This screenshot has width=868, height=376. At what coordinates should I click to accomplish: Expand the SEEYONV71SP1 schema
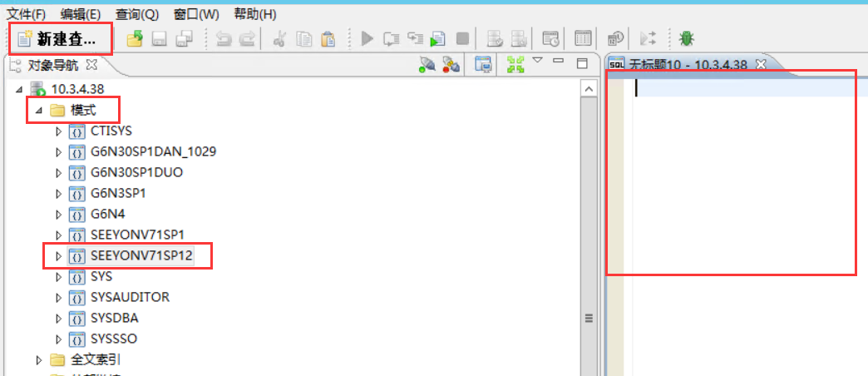pos(59,235)
